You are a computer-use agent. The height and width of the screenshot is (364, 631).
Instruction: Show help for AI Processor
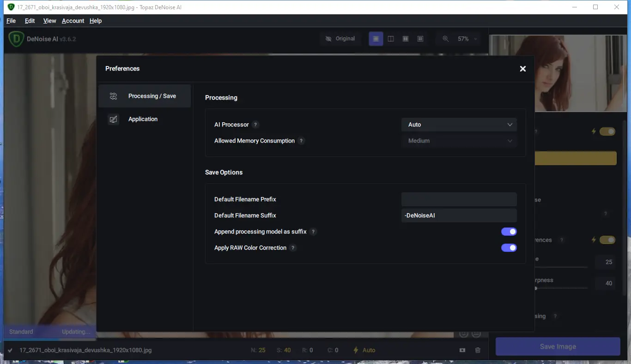click(255, 125)
